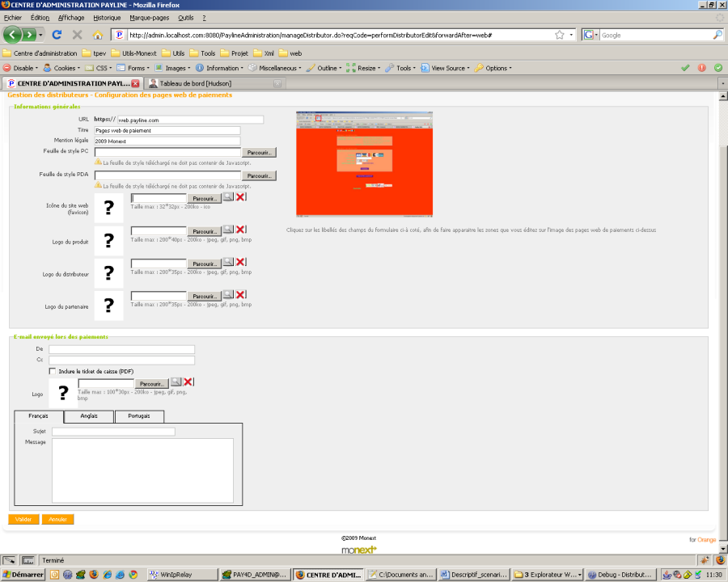This screenshot has width=728, height=582.
Task: Switch to WinIpRelay in the taskbar
Action: point(182,575)
